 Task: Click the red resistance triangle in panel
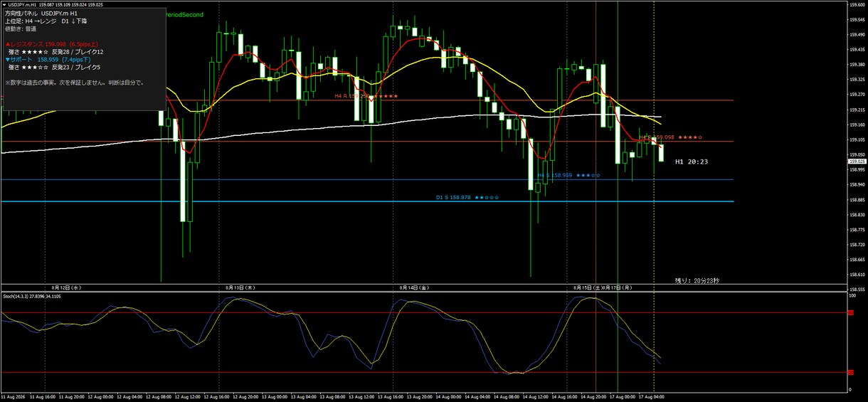point(7,44)
